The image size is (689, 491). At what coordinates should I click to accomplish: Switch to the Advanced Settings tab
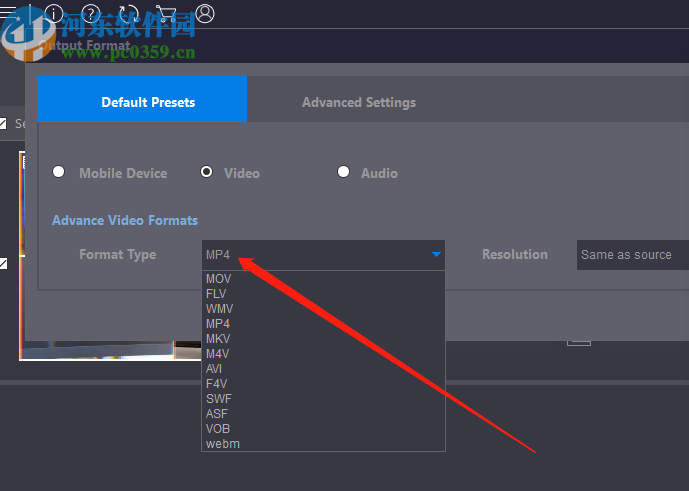359,102
